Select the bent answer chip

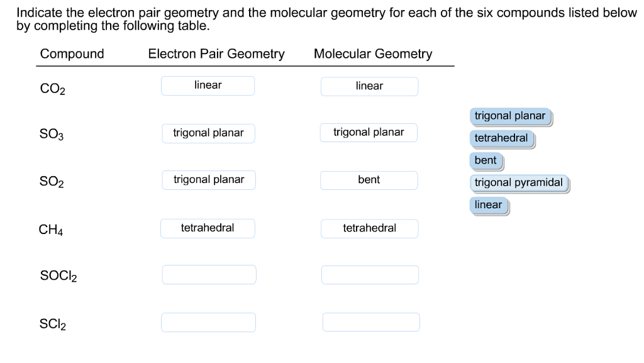pyautogui.click(x=486, y=160)
